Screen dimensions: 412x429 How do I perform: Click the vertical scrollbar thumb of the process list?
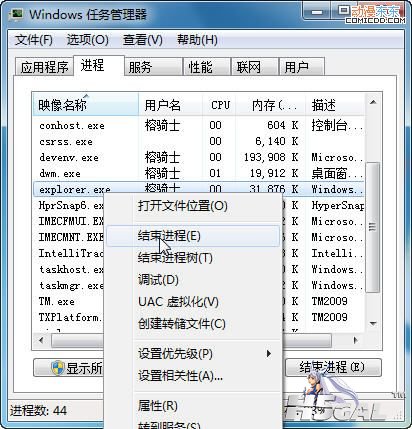coord(372,227)
